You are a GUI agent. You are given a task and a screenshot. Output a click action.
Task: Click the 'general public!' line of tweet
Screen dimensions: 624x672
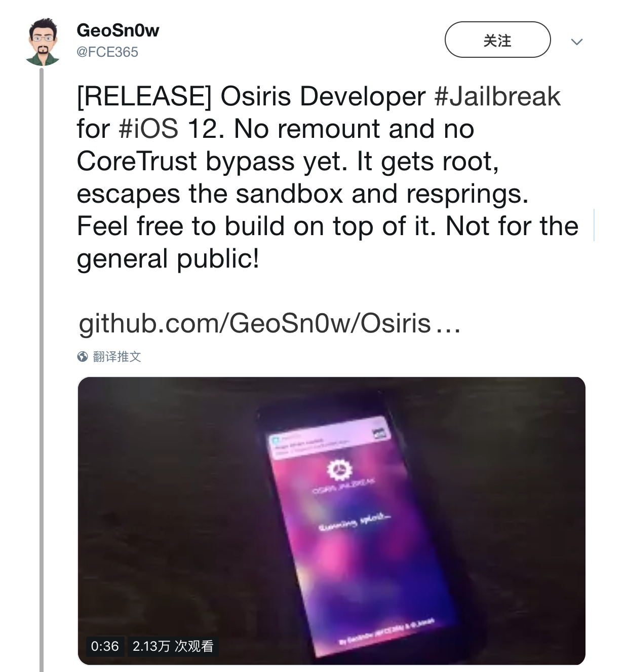point(168,259)
